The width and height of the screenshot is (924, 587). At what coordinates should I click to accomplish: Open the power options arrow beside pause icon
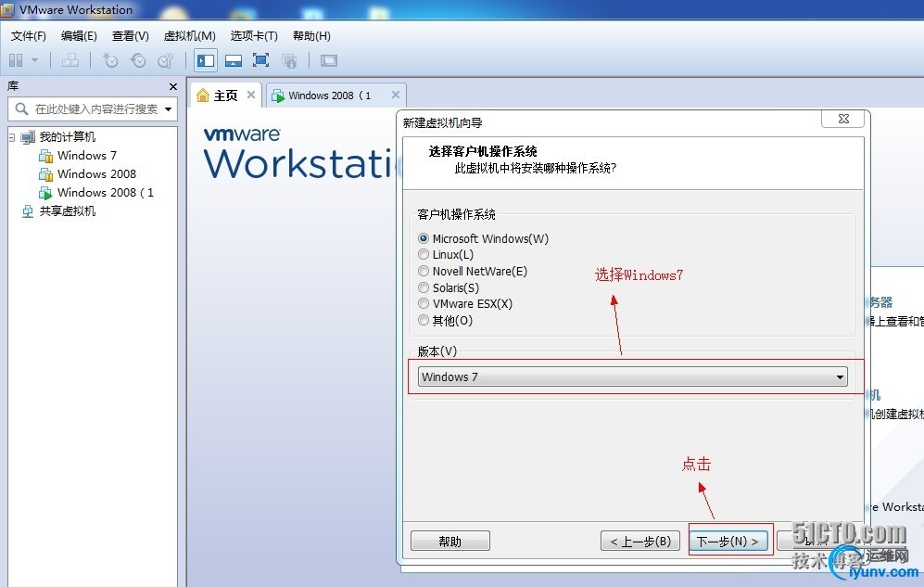pos(35,60)
